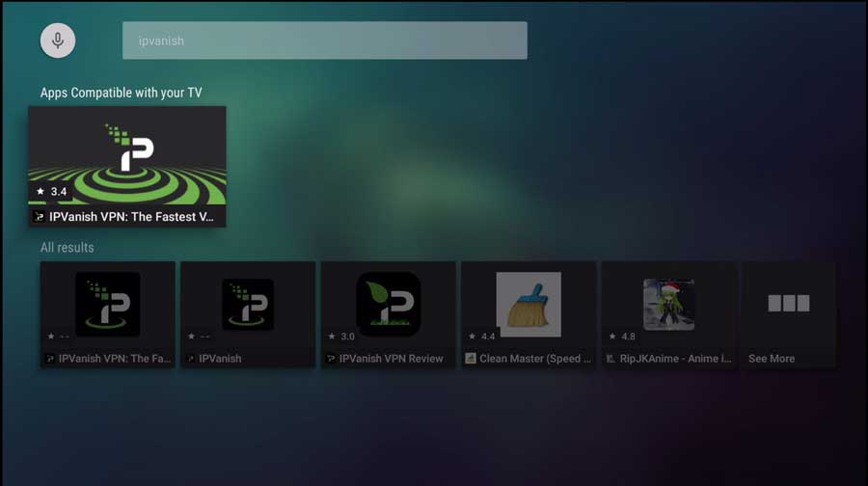Focus the search field containing ipvanish
This screenshot has height=486, width=868.
click(324, 40)
